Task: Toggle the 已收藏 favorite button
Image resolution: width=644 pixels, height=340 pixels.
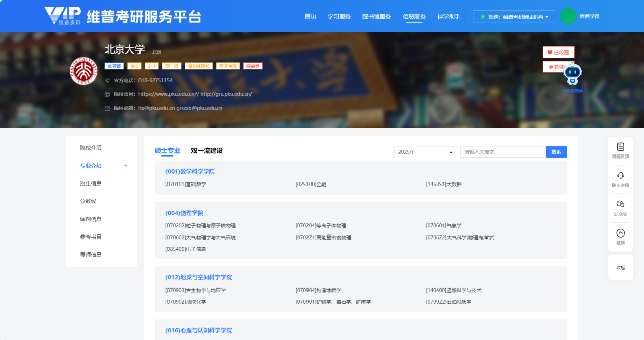Action: [558, 52]
